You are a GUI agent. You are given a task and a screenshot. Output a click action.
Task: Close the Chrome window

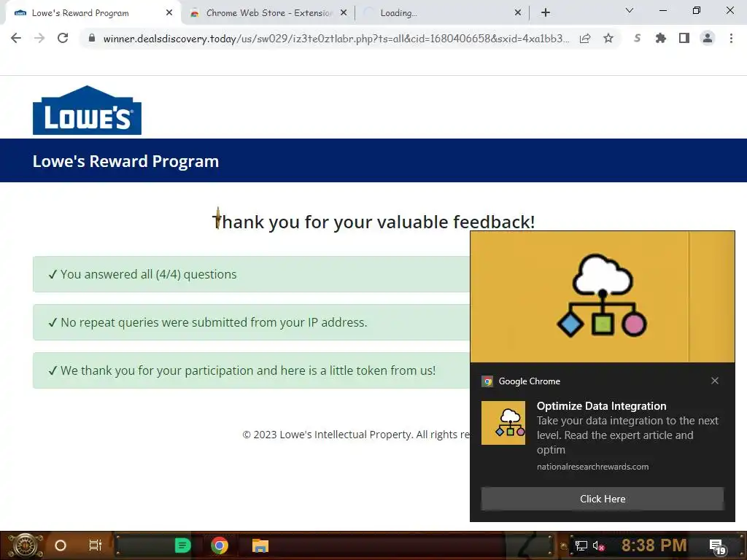pyautogui.click(x=729, y=10)
